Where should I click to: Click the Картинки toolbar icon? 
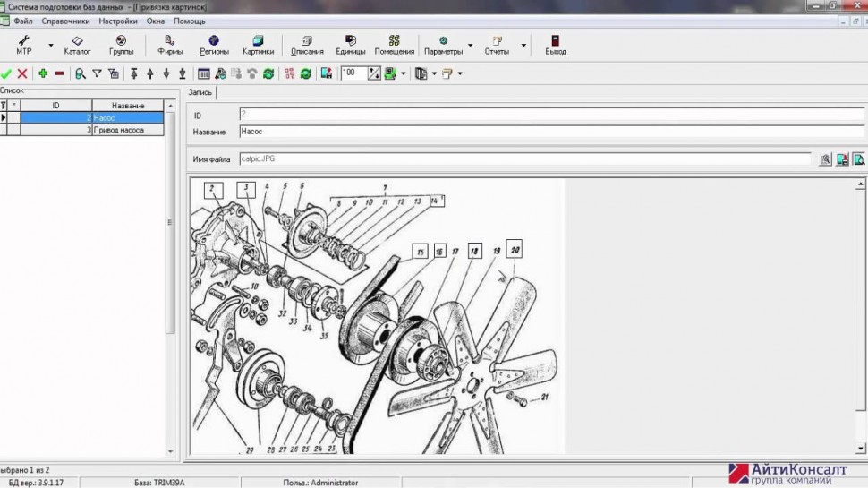258,45
